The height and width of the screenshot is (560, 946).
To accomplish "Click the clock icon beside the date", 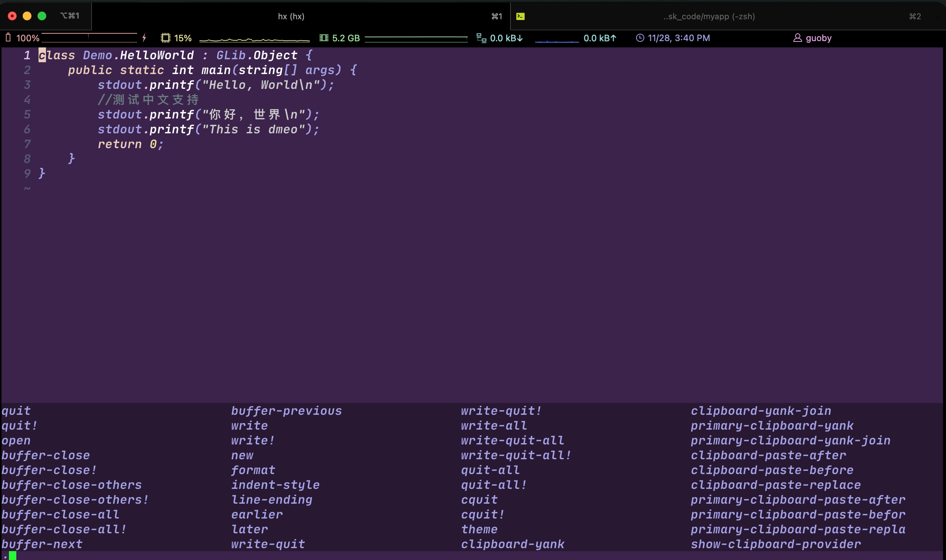I will pos(640,38).
